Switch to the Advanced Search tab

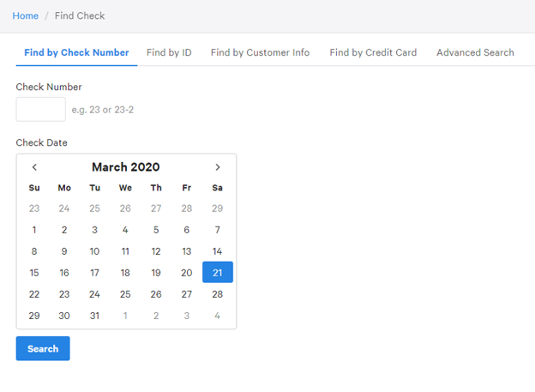(x=475, y=52)
